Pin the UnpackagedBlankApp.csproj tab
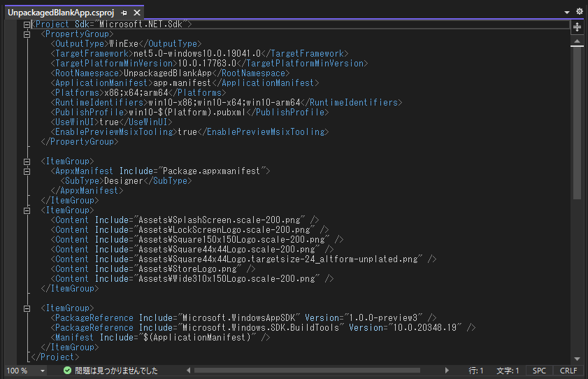 point(124,13)
